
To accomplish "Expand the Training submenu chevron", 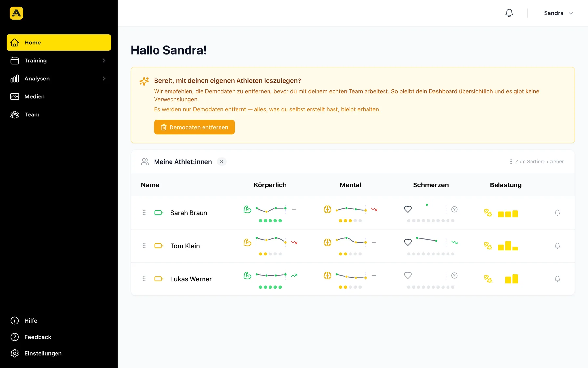I will 104,61.
